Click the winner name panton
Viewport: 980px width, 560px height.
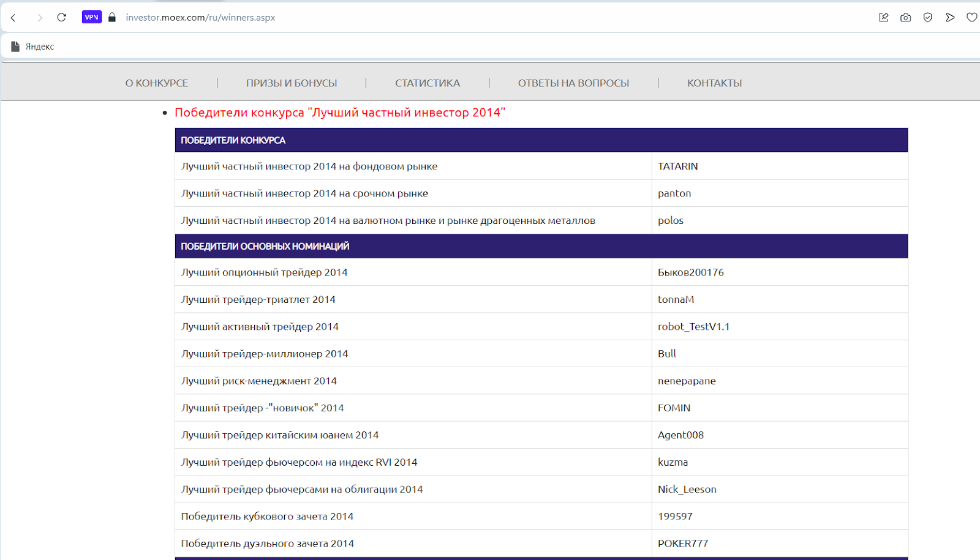point(674,193)
